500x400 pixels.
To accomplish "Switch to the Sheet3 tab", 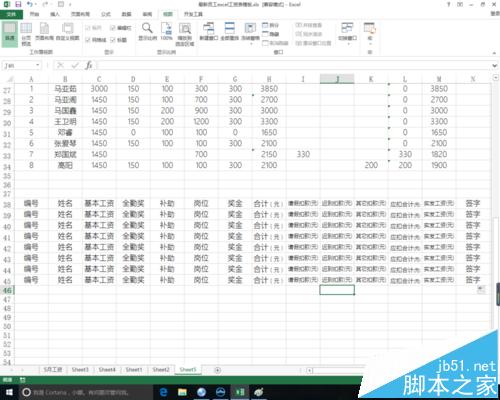I will click(x=80, y=370).
